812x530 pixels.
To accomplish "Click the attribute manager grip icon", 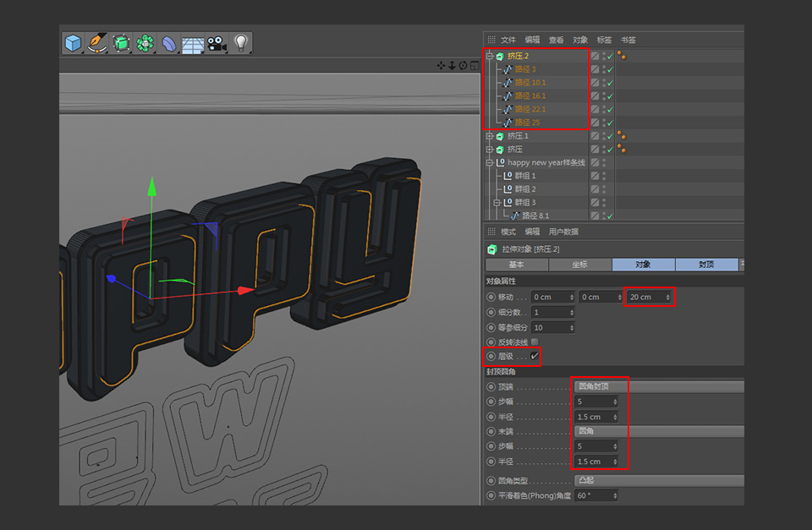I will coord(491,232).
